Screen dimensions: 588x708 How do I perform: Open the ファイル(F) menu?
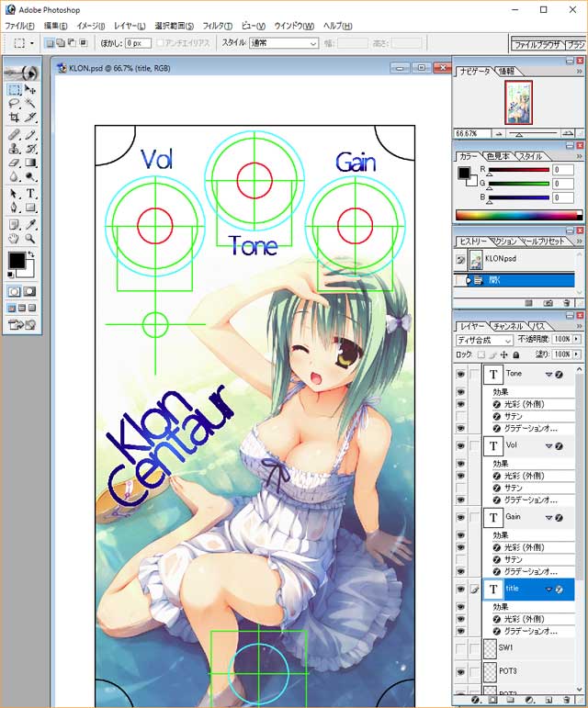point(20,26)
